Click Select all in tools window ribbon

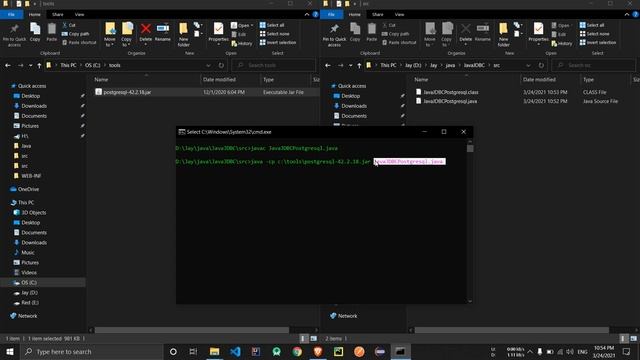pos(272,25)
